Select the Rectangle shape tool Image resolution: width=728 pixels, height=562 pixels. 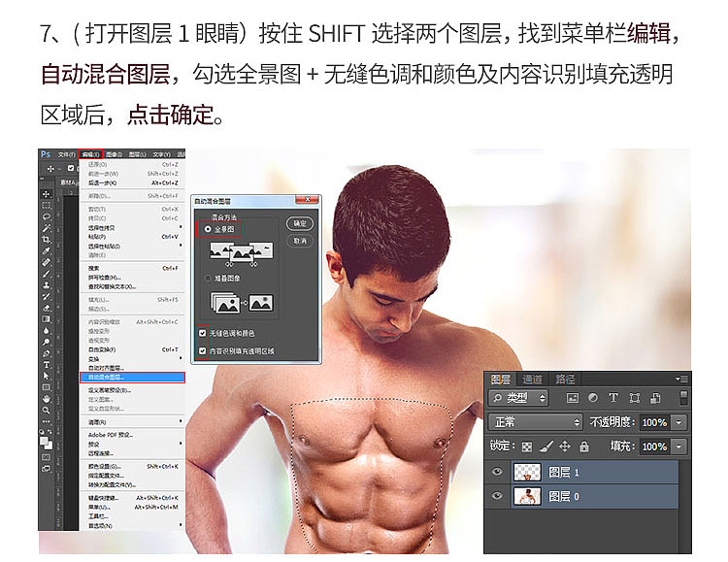[46, 387]
